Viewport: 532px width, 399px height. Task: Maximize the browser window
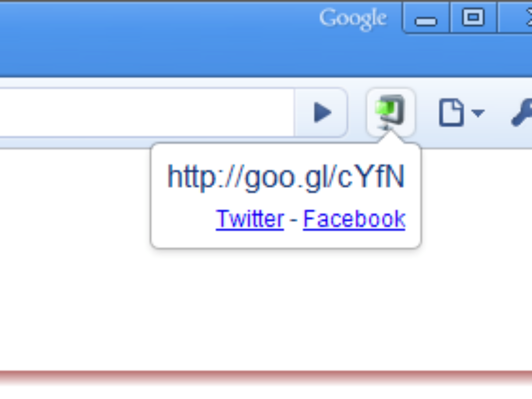click(473, 19)
